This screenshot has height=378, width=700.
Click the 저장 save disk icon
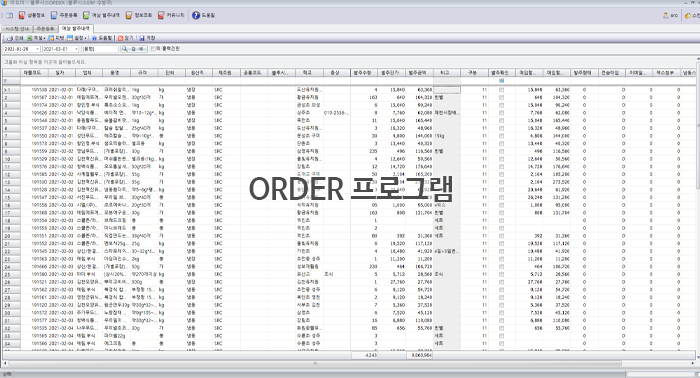[142, 38]
